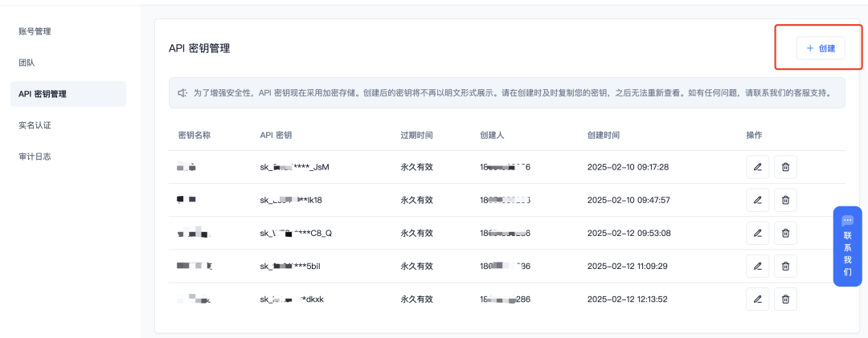868x338 pixels.
Task: Edit the key created at 09:47:57
Action: tap(758, 200)
